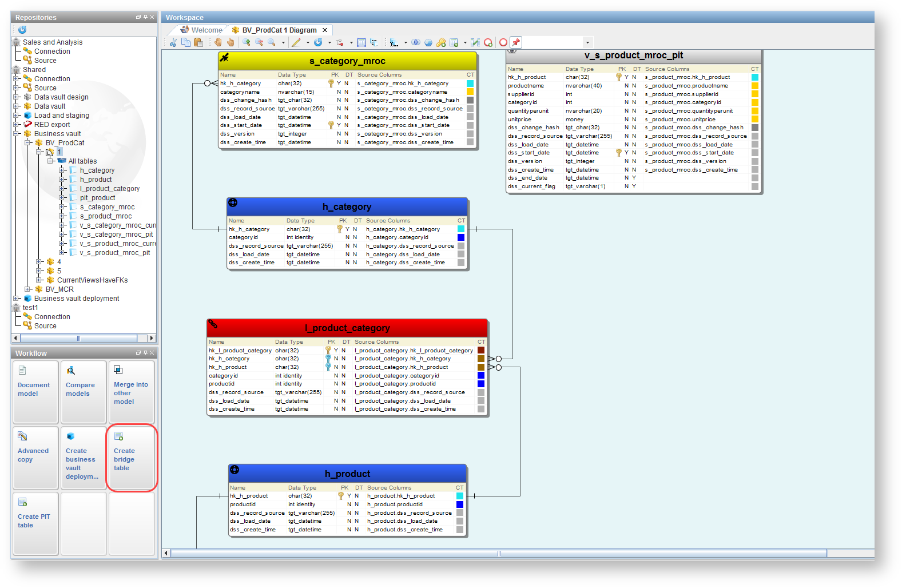Image resolution: width=902 pixels, height=588 pixels.
Task: Click the diagram horizontal scrollbar thumb
Action: coord(499,553)
